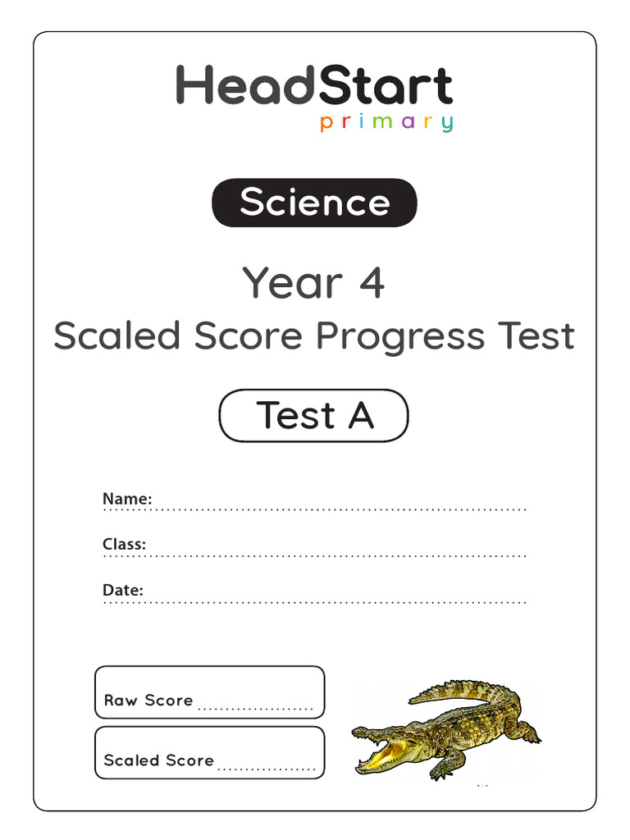Click the colorful "primary" word under the logo
The image size is (630, 840).
pyautogui.click(x=386, y=123)
